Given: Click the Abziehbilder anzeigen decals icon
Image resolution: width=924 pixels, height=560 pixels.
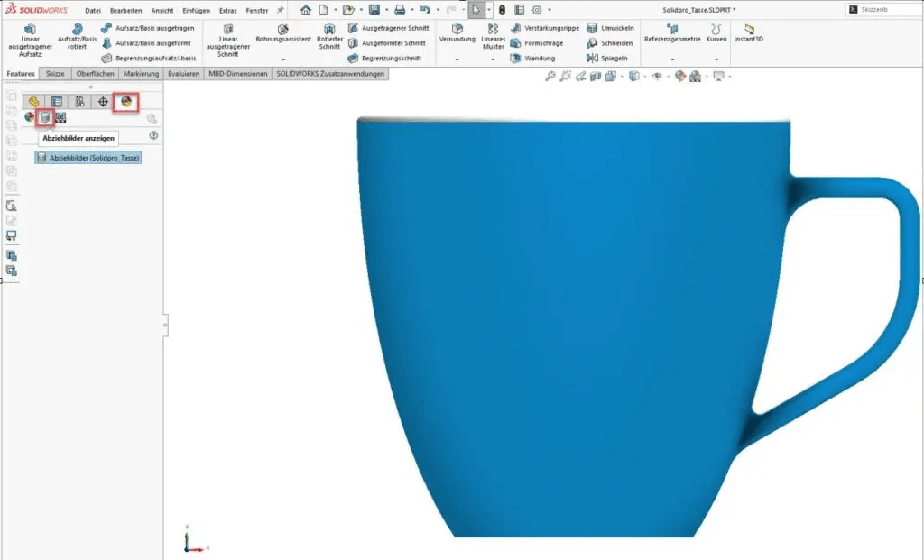Looking at the screenshot, I should (x=45, y=117).
